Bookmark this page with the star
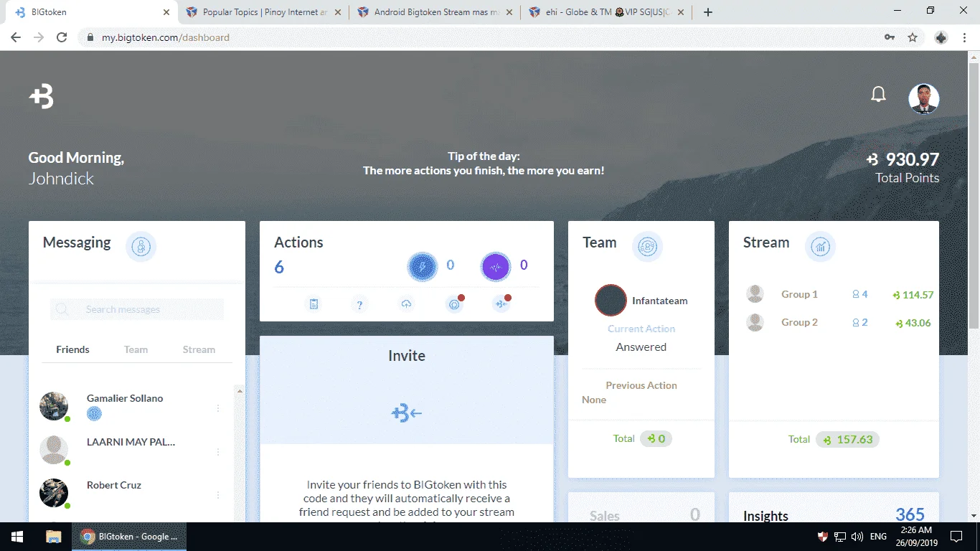The height and width of the screenshot is (551, 980). click(913, 37)
